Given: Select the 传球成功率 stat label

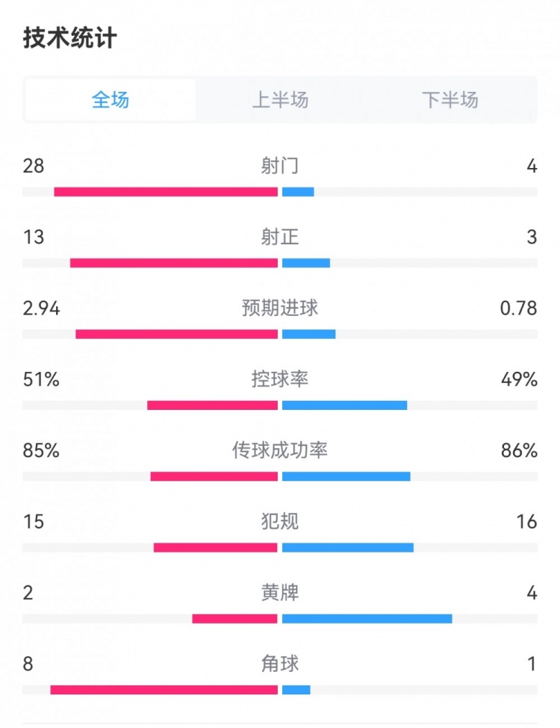Looking at the screenshot, I should coord(280,450).
